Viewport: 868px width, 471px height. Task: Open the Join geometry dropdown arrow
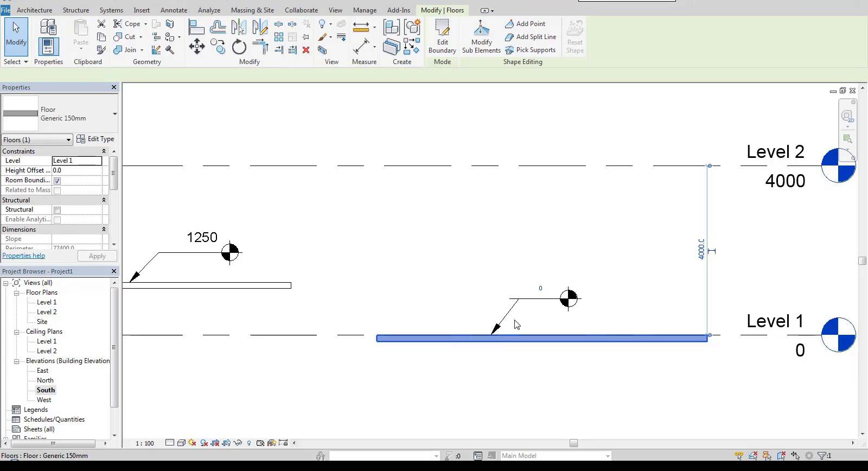click(x=142, y=50)
